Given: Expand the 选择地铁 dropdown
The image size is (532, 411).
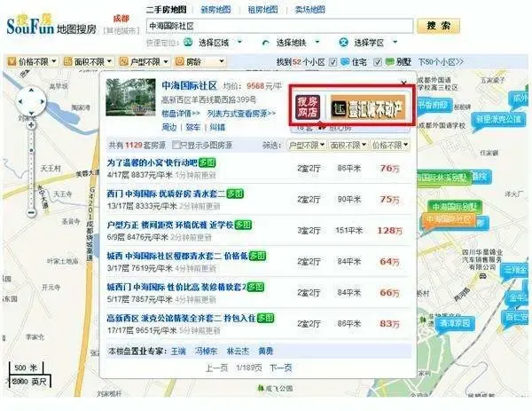Looking at the screenshot, I should (x=317, y=43).
